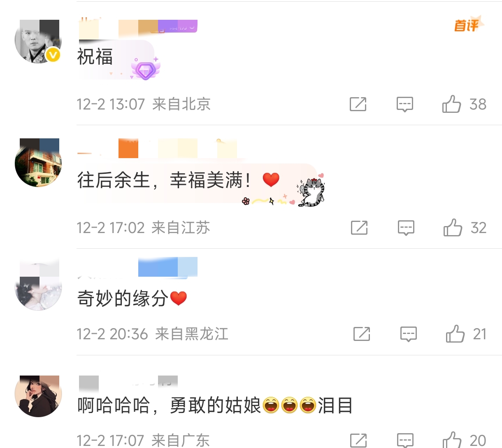Open the username above 往后余生 comment
The width and height of the screenshot is (502, 448).
pyautogui.click(x=157, y=149)
